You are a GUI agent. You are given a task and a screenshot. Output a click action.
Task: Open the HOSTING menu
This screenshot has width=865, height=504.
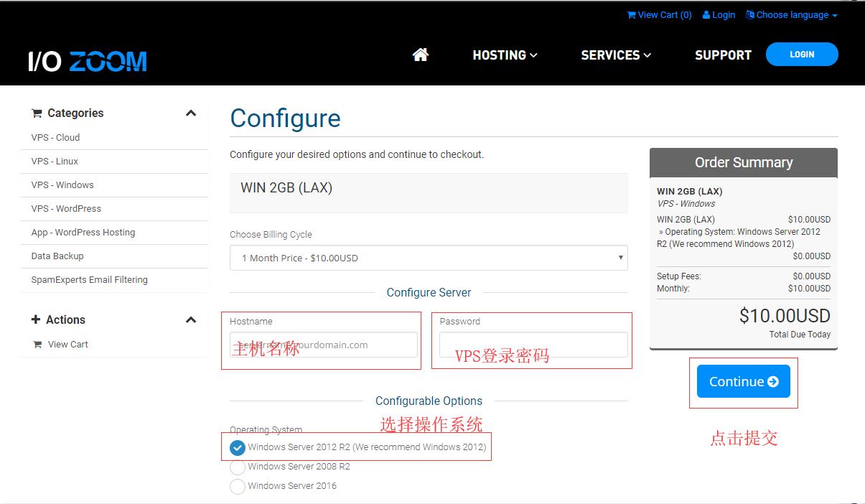coord(505,55)
